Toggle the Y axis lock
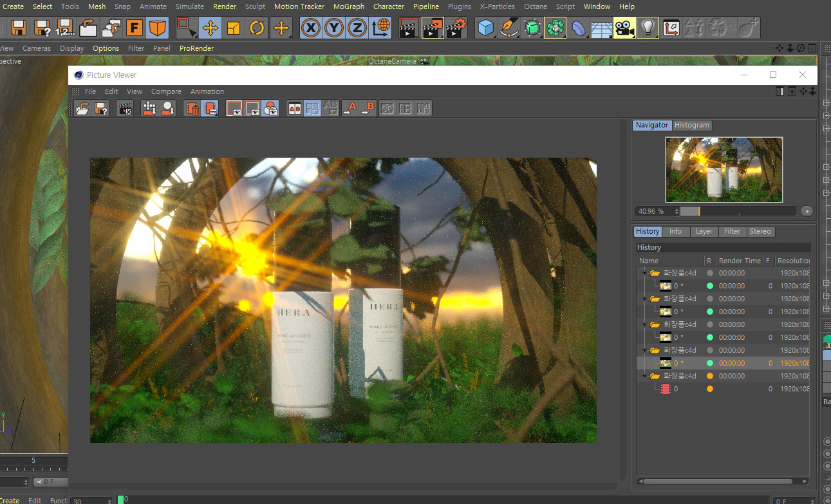The width and height of the screenshot is (831, 504). [334, 28]
